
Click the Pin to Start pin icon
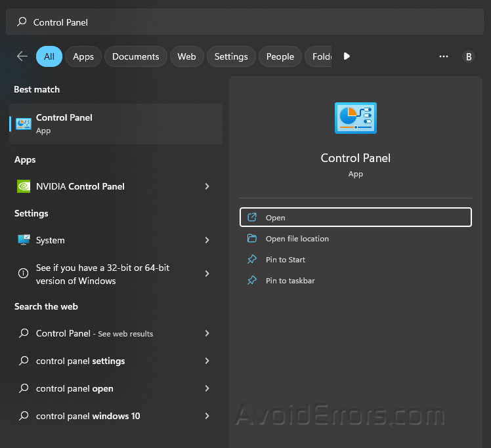point(252,259)
